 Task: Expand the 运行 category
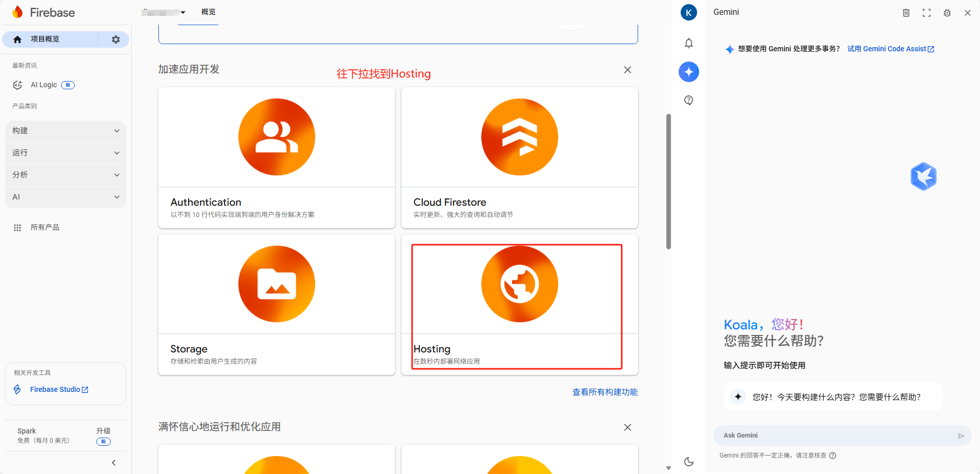coord(66,153)
